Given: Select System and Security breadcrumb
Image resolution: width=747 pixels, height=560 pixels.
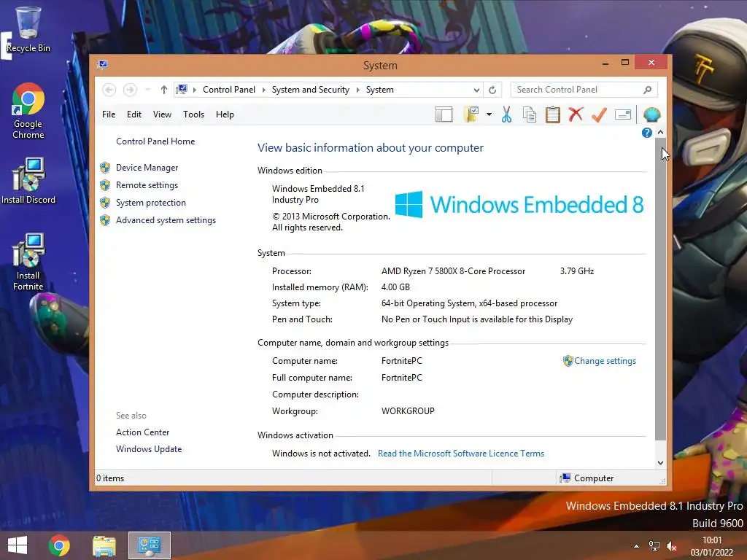Looking at the screenshot, I should tap(310, 90).
